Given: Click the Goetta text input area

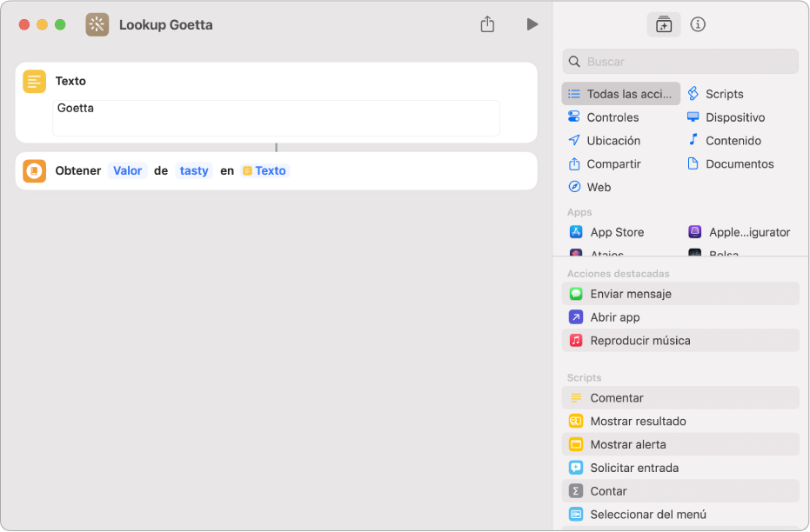Looking at the screenshot, I should click(276, 118).
